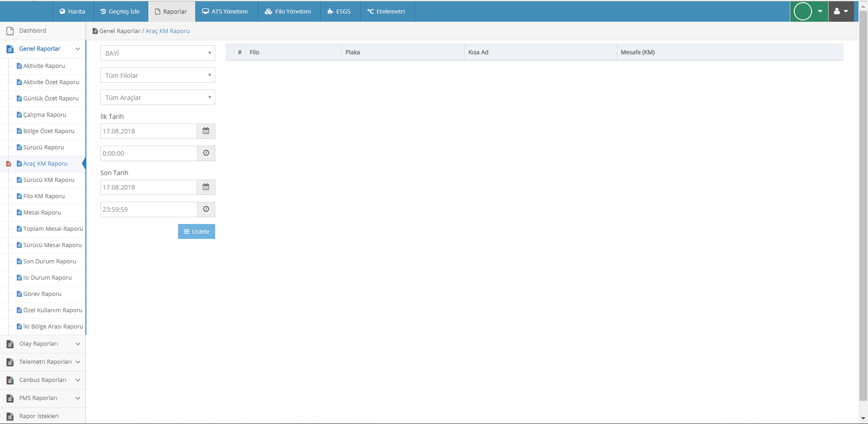
Task: Select Araç KM Raporu in sidebar
Action: [45, 164]
